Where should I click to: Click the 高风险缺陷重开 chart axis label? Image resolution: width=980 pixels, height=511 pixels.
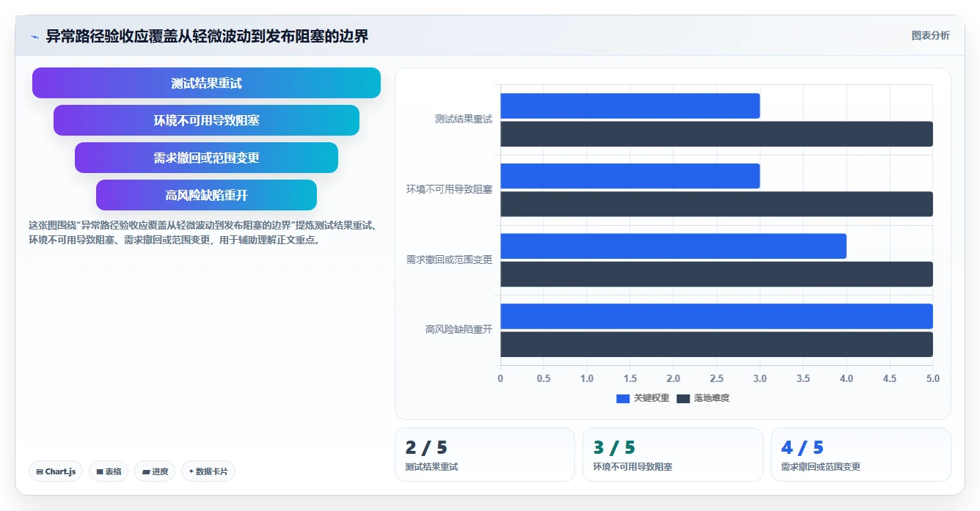tap(459, 330)
